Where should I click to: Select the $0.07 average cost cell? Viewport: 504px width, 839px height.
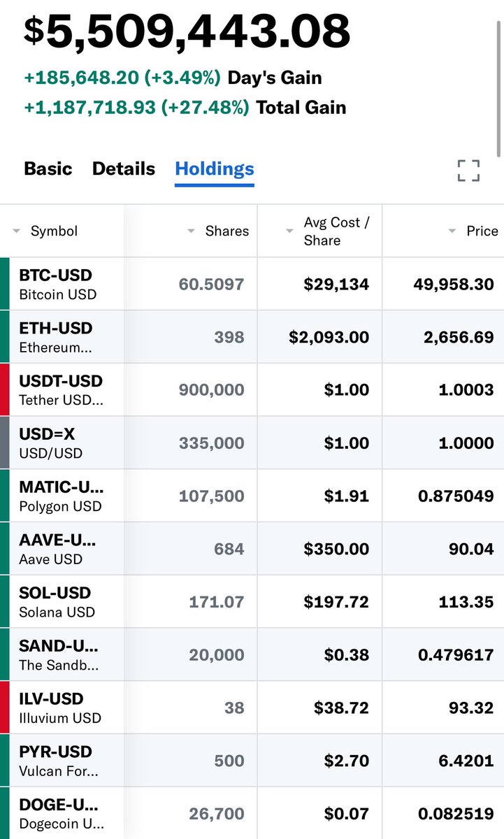(x=319, y=813)
